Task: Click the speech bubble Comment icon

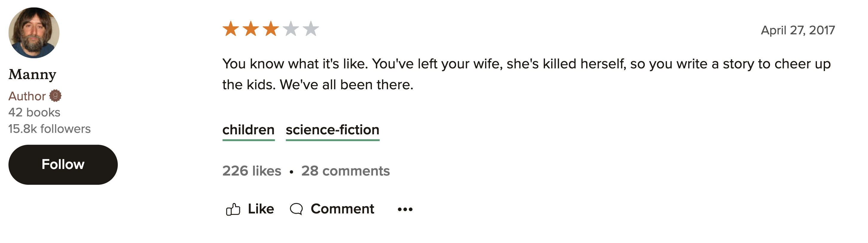Action: click(x=297, y=209)
